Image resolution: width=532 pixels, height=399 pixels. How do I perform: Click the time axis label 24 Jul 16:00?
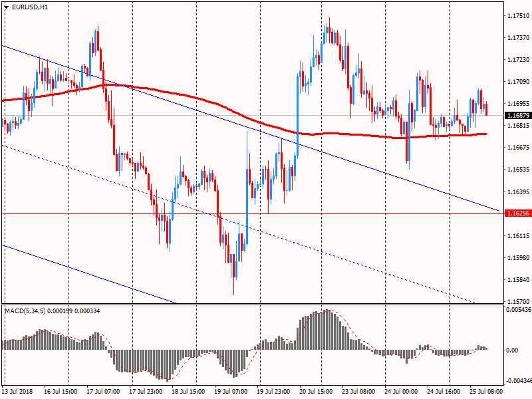444,392
